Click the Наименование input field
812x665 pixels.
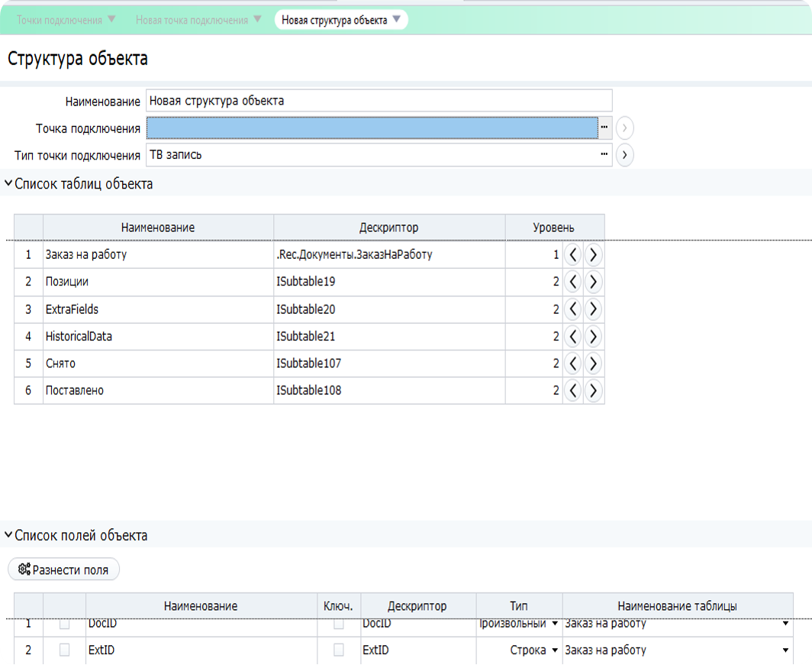[x=379, y=101]
